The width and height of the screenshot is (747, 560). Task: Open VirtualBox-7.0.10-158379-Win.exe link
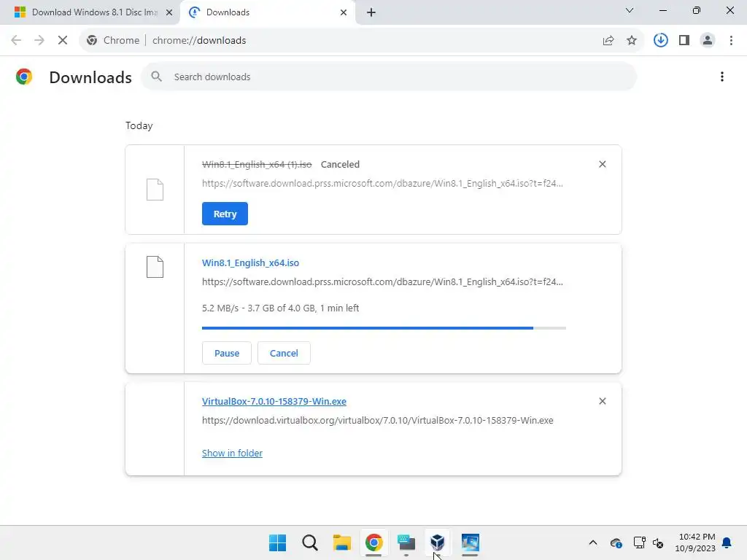click(274, 402)
